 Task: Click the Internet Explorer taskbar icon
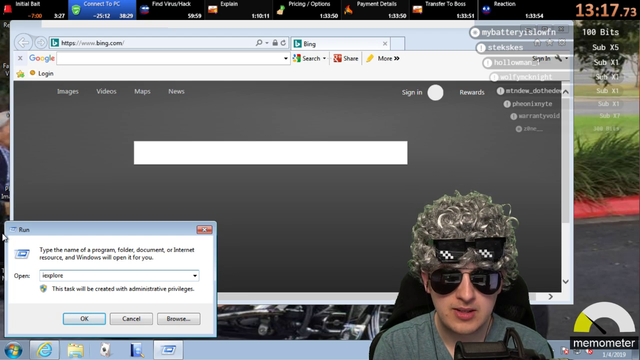pyautogui.click(x=44, y=350)
